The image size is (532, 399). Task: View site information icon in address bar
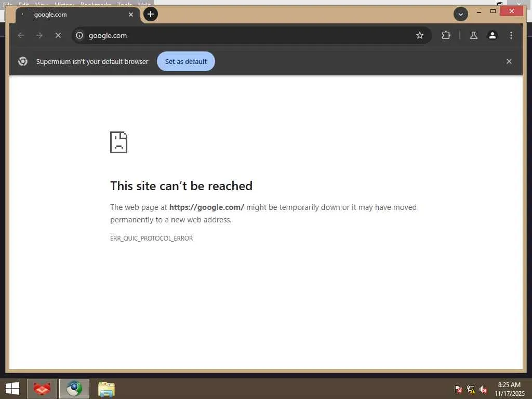point(79,35)
